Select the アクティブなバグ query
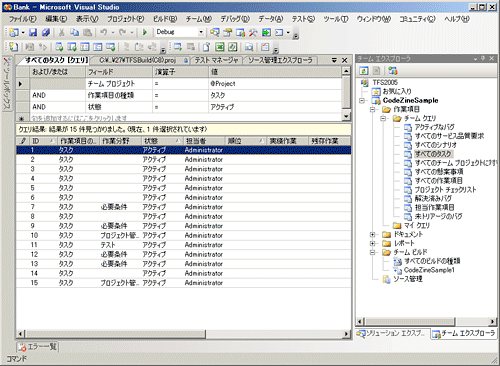The image size is (500, 366). (434, 127)
